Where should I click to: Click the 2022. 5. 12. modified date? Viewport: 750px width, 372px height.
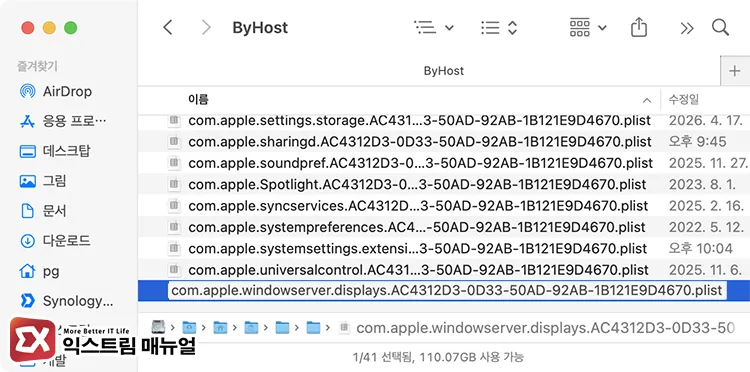pyautogui.click(x=706, y=227)
